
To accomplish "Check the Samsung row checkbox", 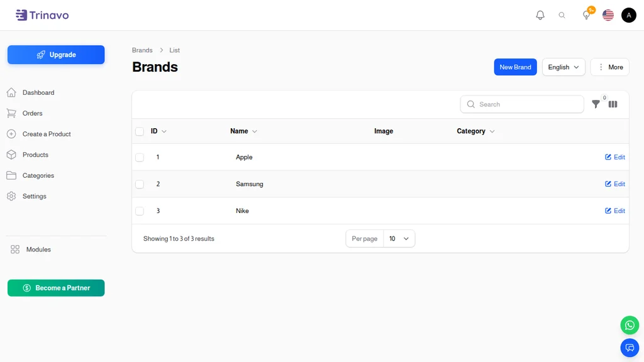I will (140, 184).
